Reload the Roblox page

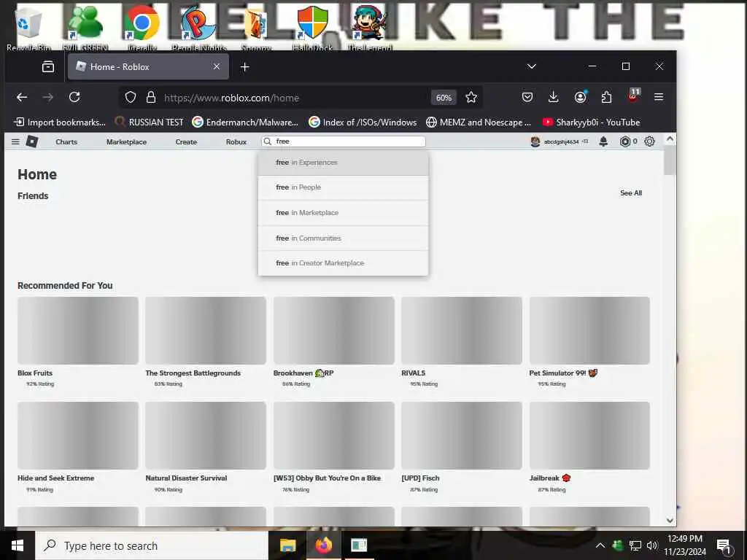click(x=74, y=97)
